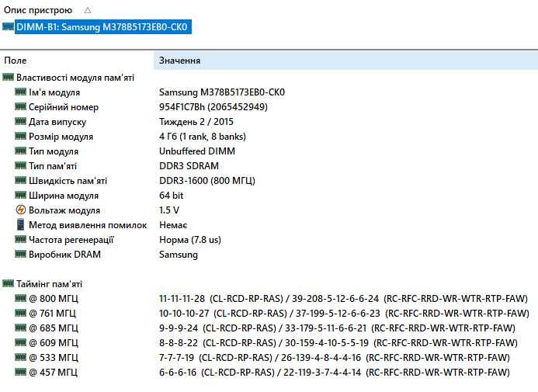Select the value 4 Гб (1 rank, 8 banks)
The image size is (538, 392).
point(203,137)
